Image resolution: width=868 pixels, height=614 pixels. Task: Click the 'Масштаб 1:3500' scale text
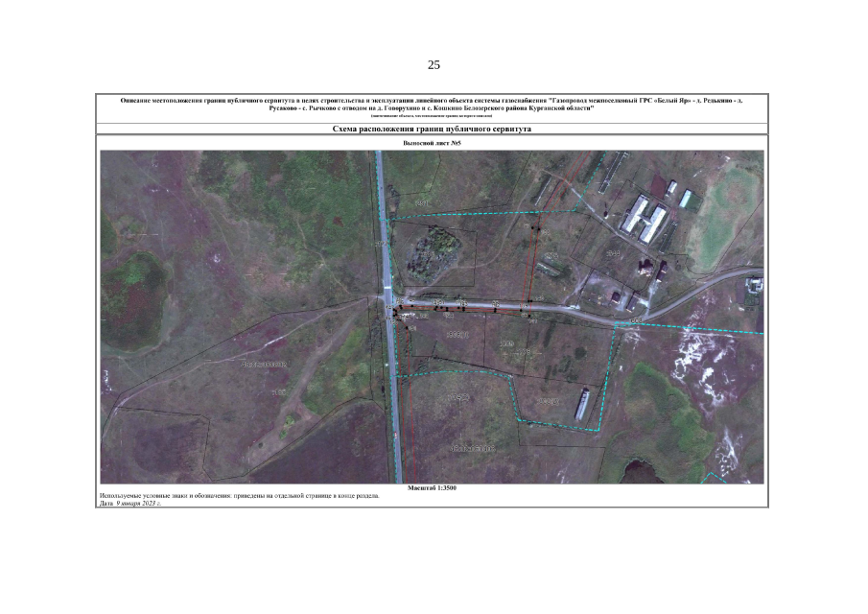click(432, 488)
